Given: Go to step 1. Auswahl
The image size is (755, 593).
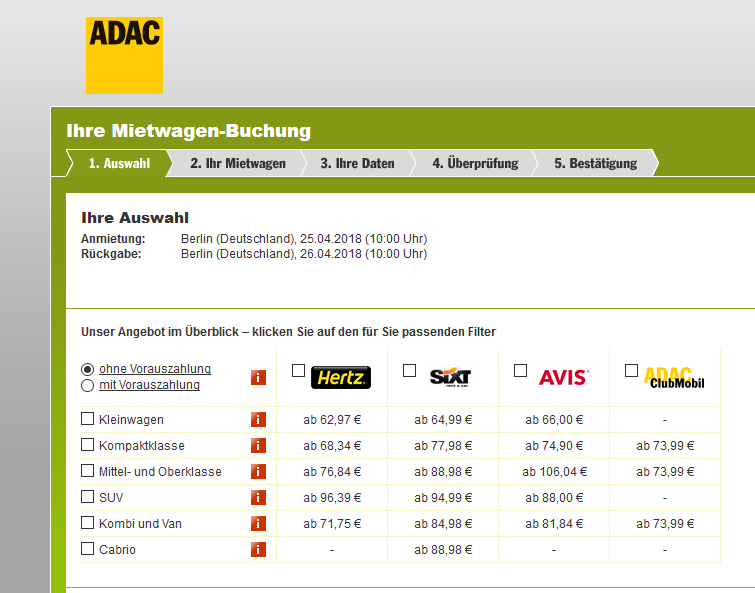Looking at the screenshot, I should click(x=119, y=163).
